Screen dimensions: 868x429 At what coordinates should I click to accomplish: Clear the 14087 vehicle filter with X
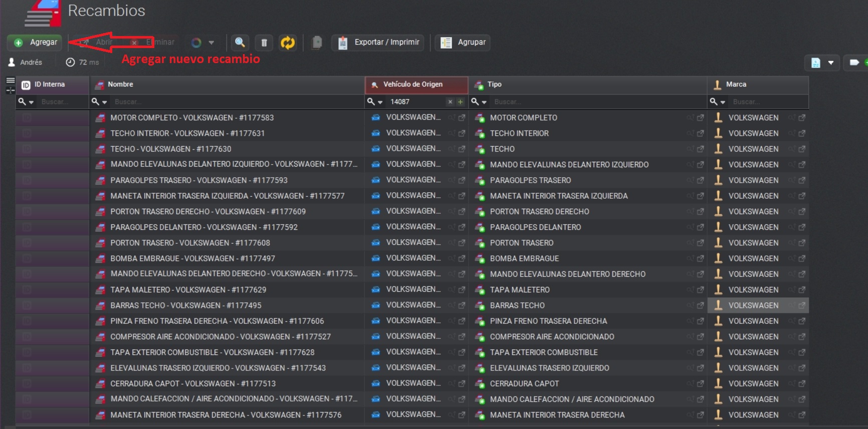tap(450, 102)
